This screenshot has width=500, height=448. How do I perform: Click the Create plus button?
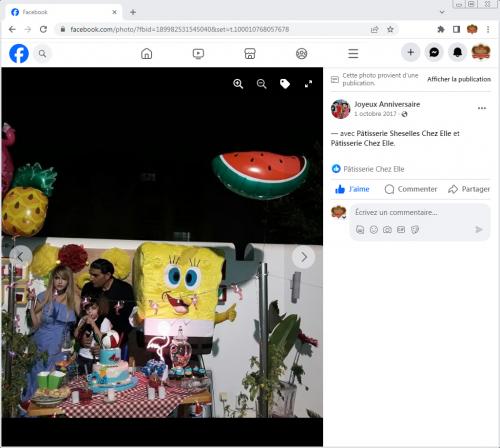[411, 52]
